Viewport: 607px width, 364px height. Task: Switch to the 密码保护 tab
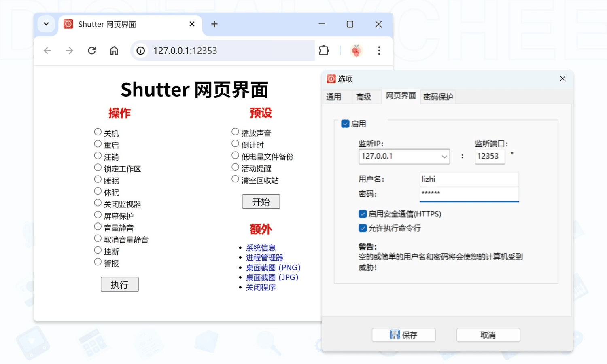coord(438,96)
